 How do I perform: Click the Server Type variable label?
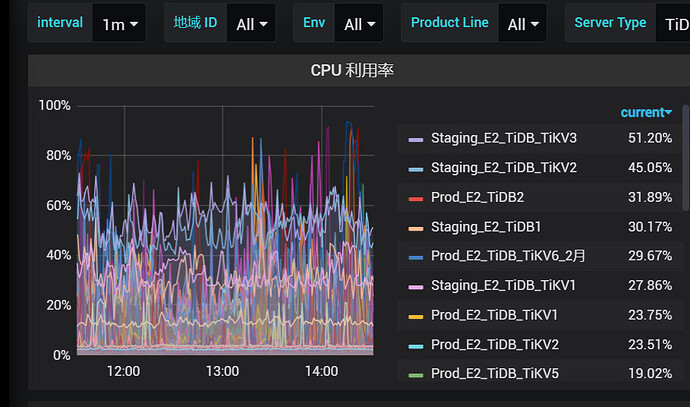610,22
